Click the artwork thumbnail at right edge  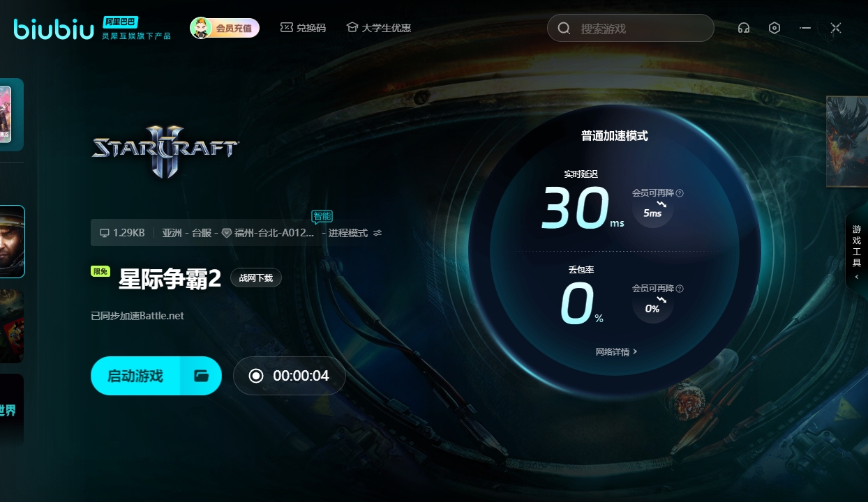point(847,142)
